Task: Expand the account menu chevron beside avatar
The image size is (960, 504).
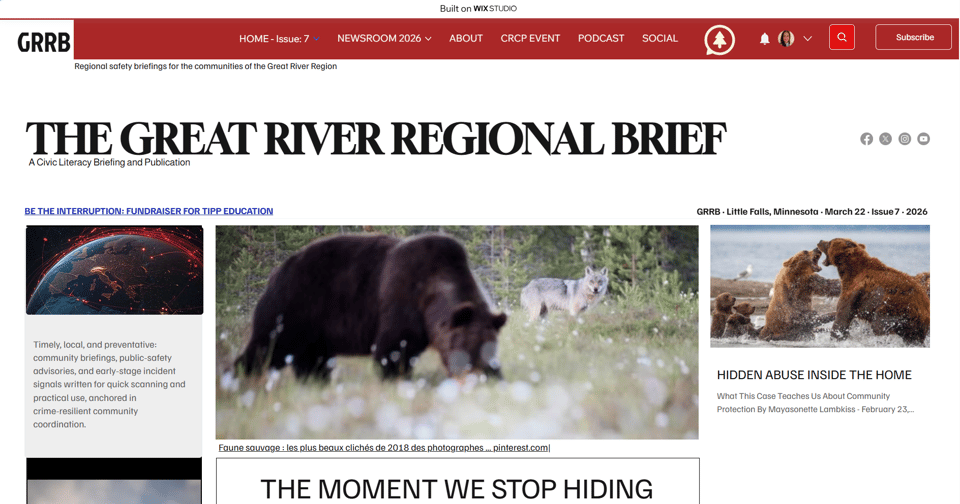Action: 808,39
